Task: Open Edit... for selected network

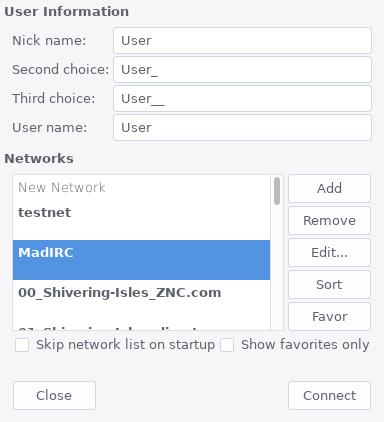Action: tap(329, 252)
